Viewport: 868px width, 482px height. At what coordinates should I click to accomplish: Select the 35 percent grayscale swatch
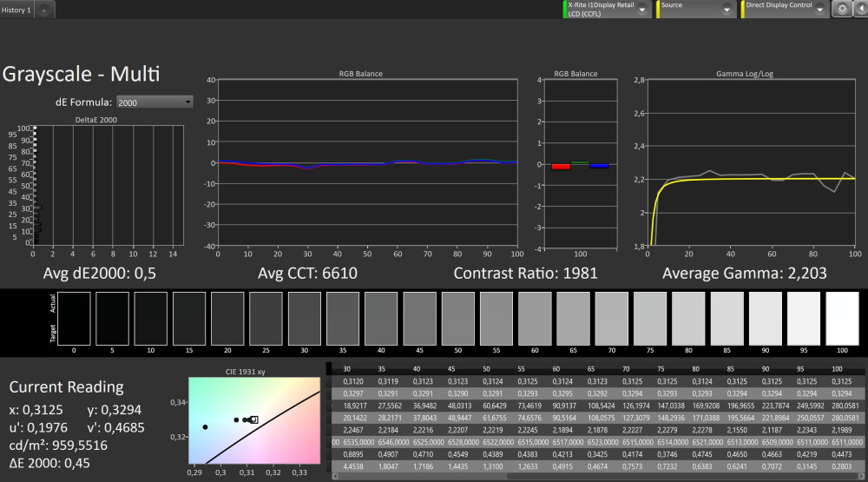coord(343,319)
